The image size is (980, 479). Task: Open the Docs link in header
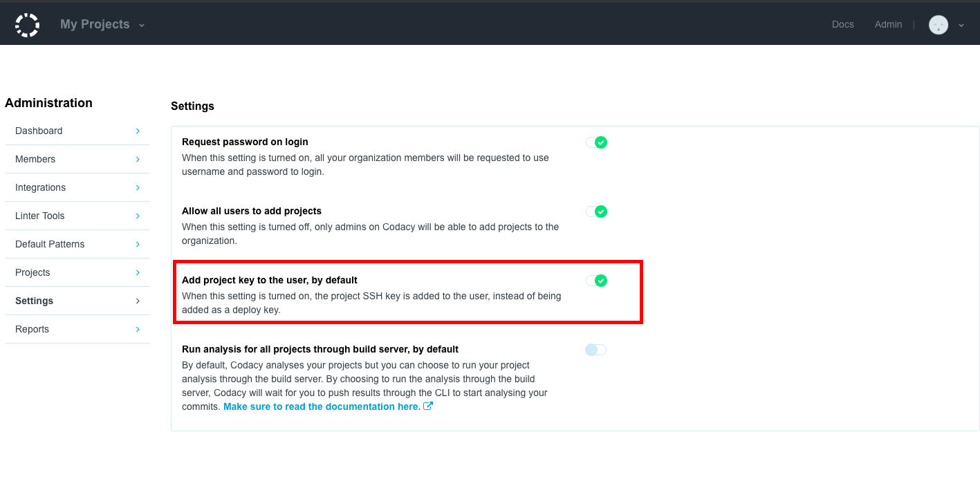[x=842, y=24]
